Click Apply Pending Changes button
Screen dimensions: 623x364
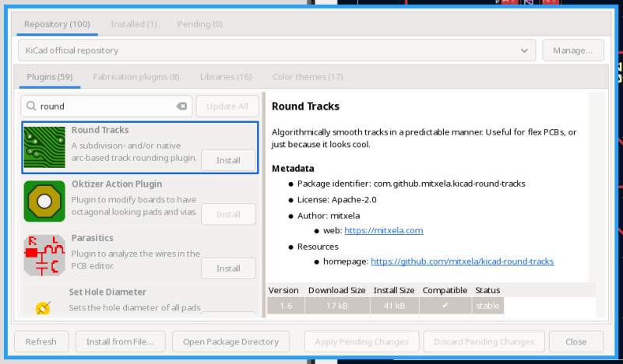click(361, 341)
